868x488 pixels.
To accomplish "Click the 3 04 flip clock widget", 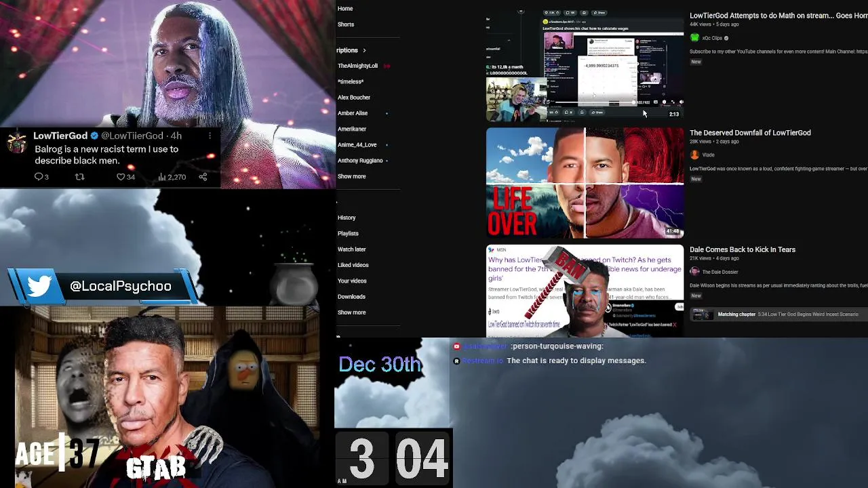I will (393, 457).
